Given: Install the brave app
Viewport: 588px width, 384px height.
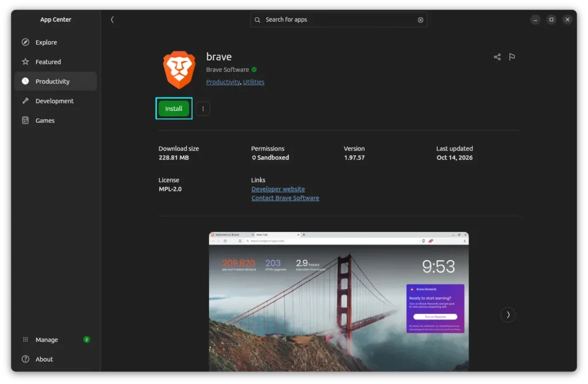Looking at the screenshot, I should point(173,108).
